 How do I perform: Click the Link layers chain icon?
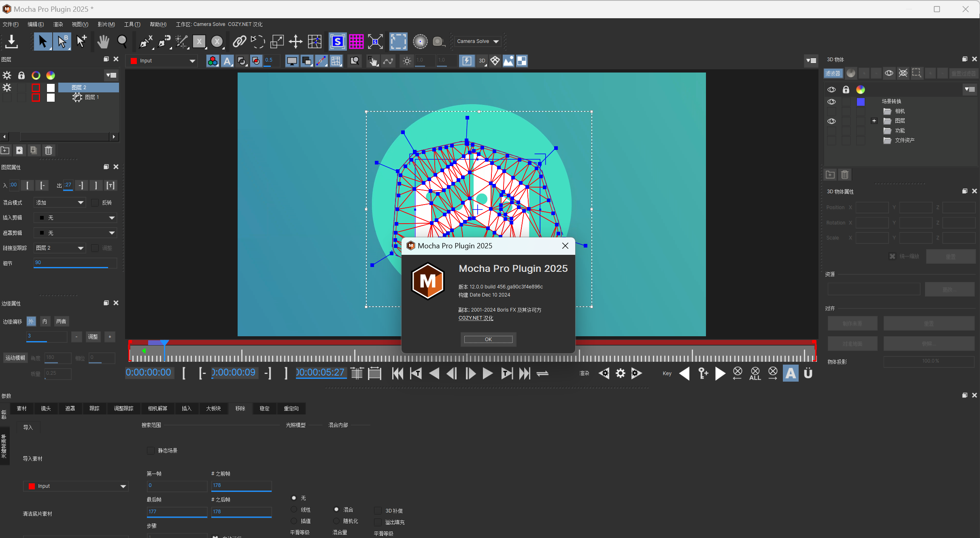click(239, 41)
